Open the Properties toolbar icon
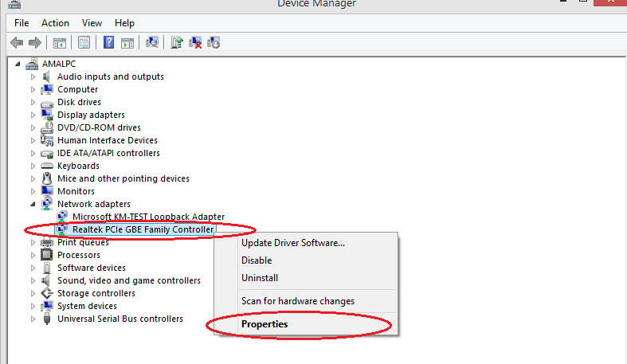The height and width of the screenshot is (364, 627). [84, 42]
